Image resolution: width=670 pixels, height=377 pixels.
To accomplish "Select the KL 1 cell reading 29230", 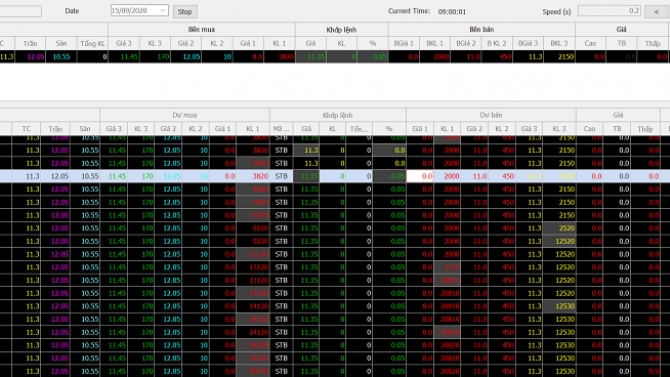I will point(253,371).
